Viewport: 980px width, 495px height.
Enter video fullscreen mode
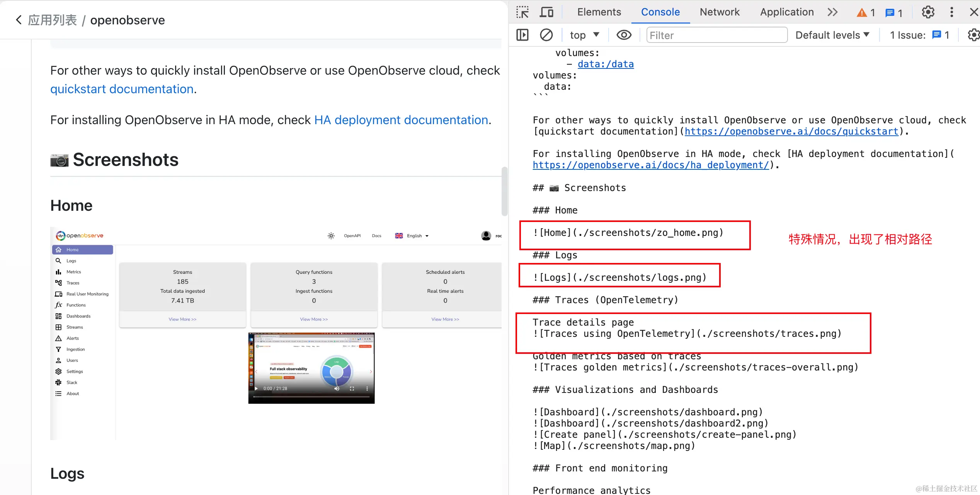(x=352, y=388)
